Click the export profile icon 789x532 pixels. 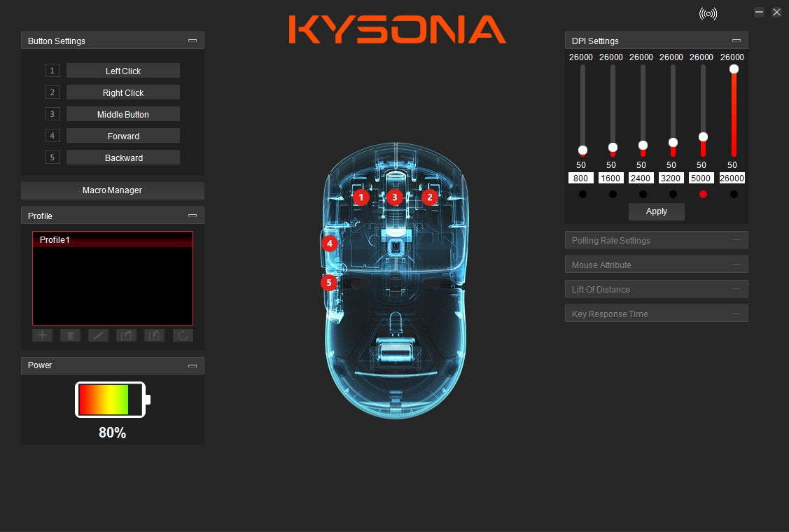click(126, 335)
